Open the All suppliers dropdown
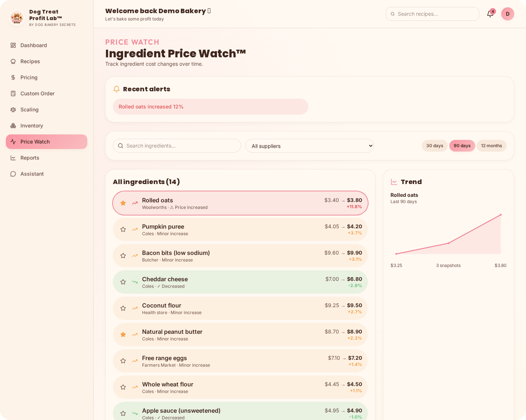 [x=310, y=146]
